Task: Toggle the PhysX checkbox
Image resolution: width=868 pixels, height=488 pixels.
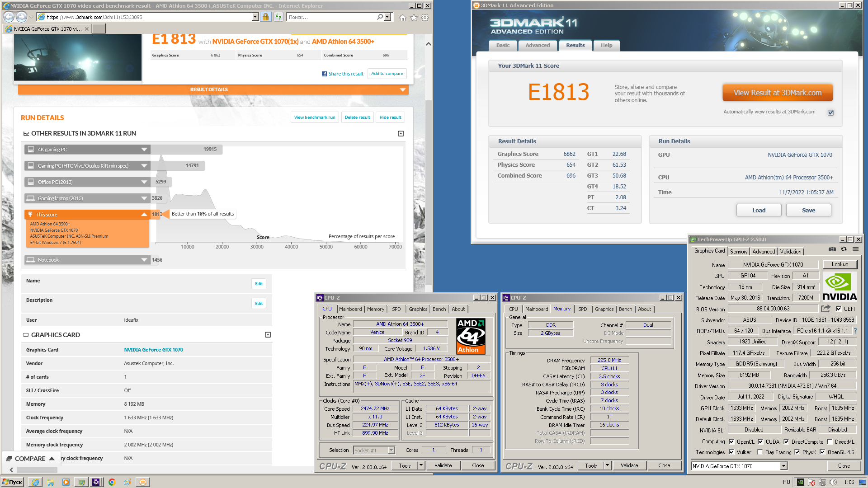Action: pos(797,452)
